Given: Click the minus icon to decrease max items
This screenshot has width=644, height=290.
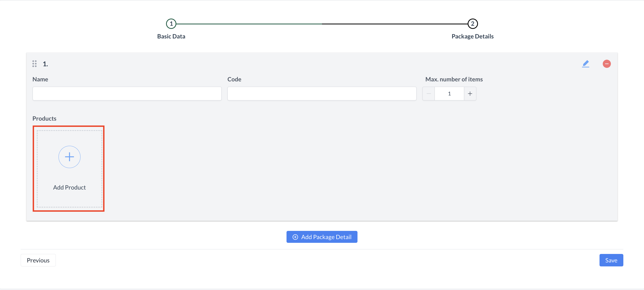Looking at the screenshot, I should [x=428, y=93].
